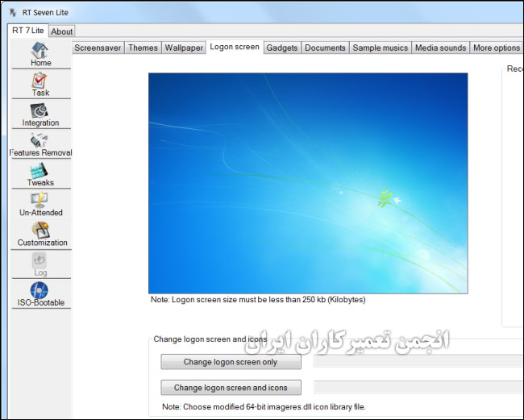Open the Integration section icon
524x420 pixels.
tap(40, 110)
